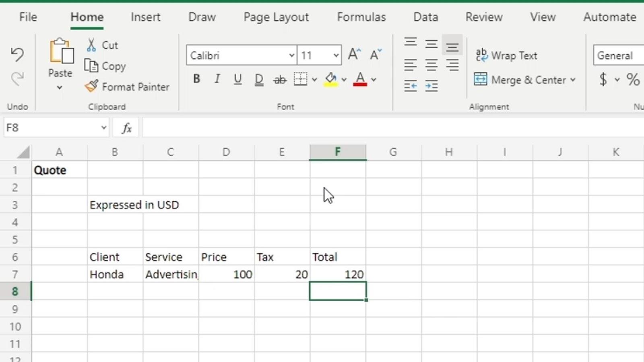Decrease font size with smaller A icon
Screen dimensions: 644x362
click(376, 54)
